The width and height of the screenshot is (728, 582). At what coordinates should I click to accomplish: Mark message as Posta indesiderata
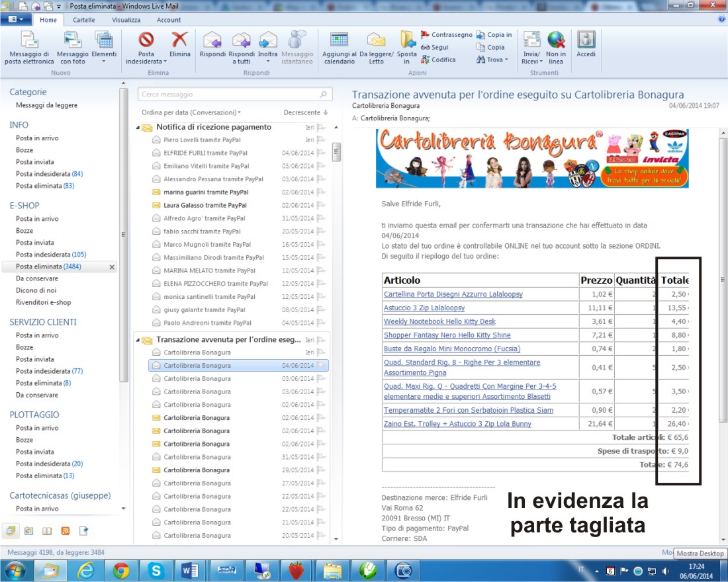tap(146, 48)
